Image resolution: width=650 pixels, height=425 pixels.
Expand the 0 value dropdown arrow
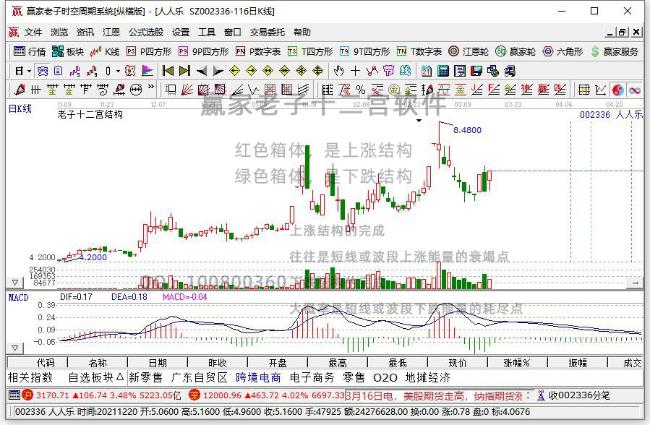point(117,71)
